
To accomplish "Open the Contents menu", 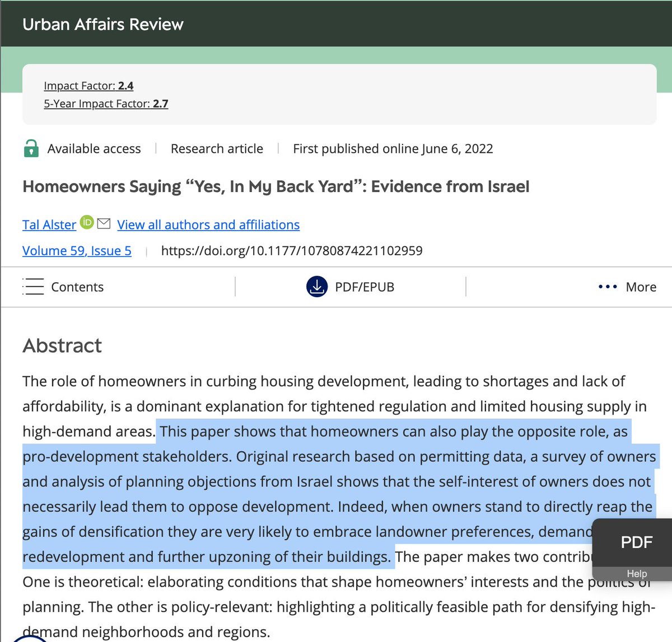I will click(x=77, y=287).
